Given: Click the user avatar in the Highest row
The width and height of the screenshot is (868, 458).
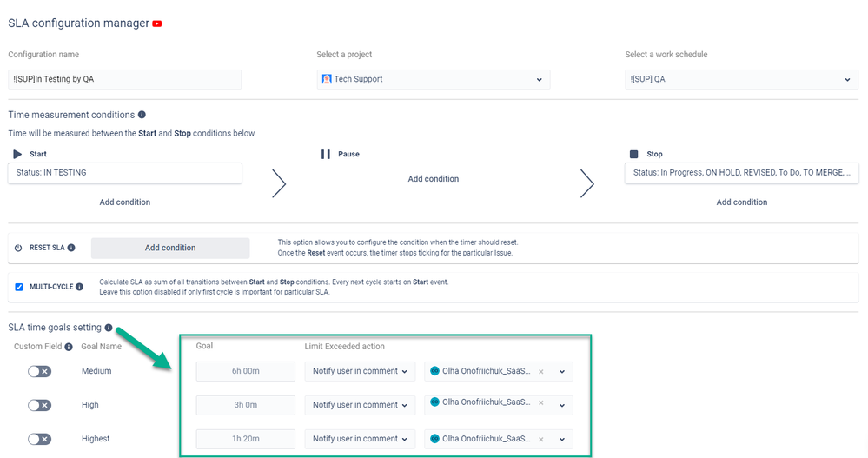Looking at the screenshot, I should pos(435,439).
